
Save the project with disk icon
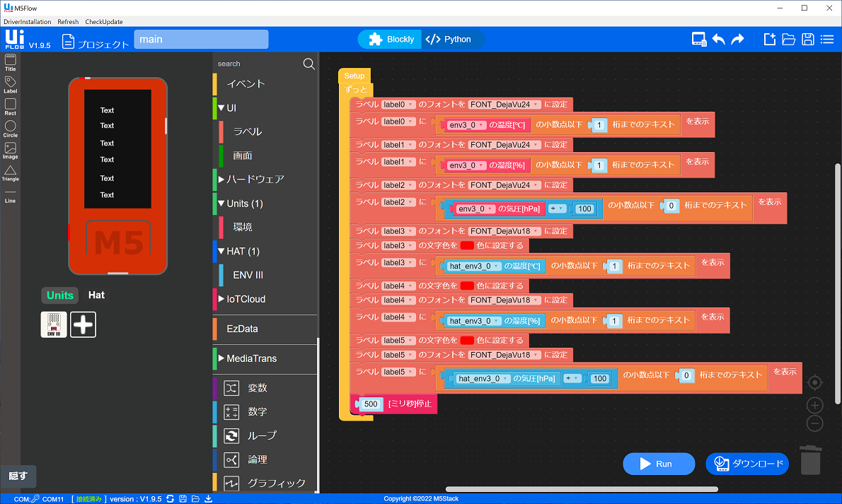(x=807, y=39)
